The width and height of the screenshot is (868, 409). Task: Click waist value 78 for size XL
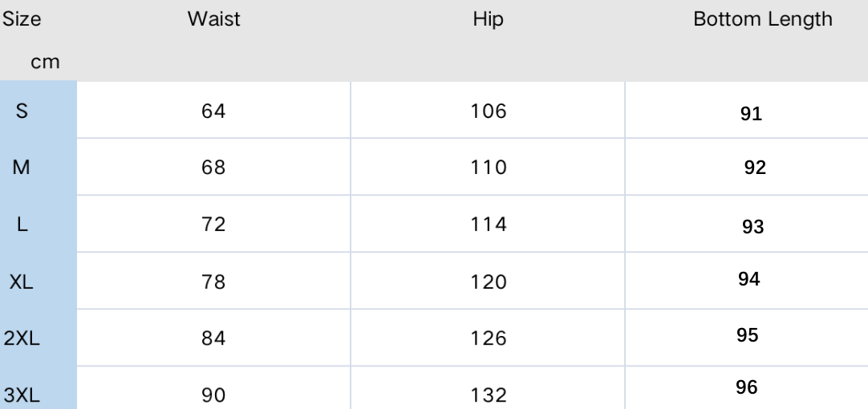213,281
